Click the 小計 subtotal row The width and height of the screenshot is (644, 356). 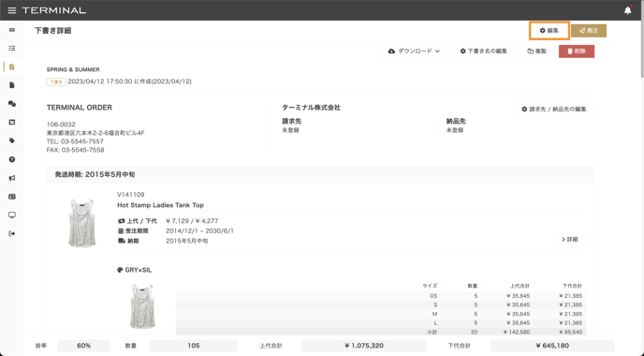[x=381, y=332]
